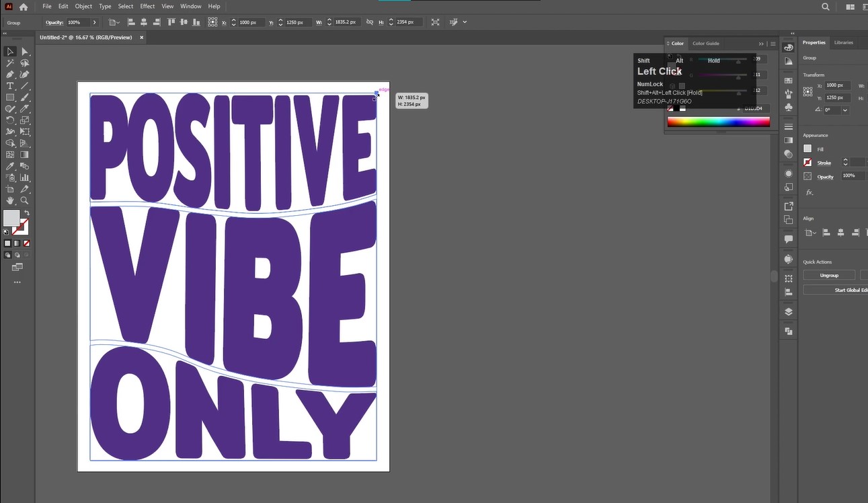868x503 pixels.
Task: Open the Color panel menu
Action: (772, 43)
